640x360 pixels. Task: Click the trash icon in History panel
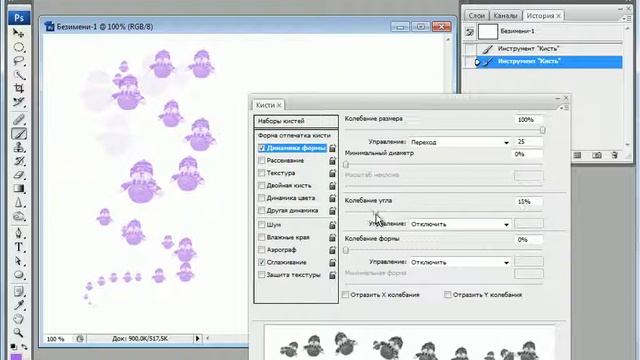614,155
